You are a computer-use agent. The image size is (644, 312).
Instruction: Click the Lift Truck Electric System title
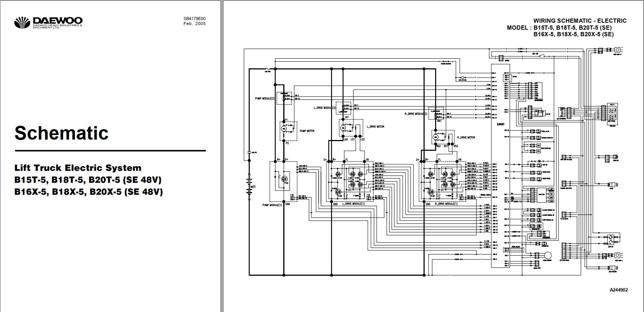click(x=78, y=168)
